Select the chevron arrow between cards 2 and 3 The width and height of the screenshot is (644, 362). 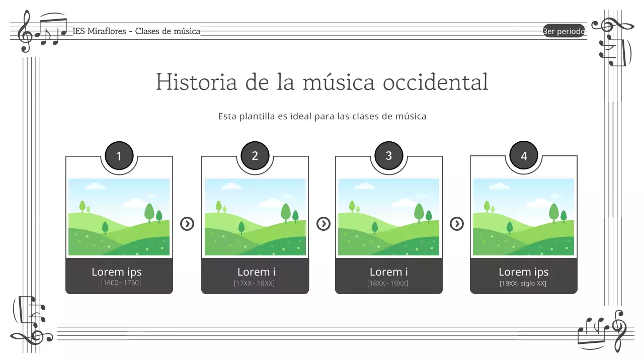tap(323, 224)
